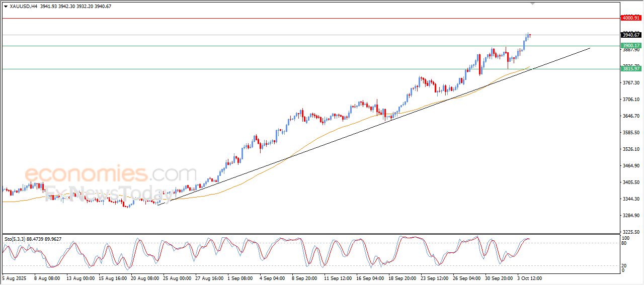Click the gray chart shift marker triangle

533,4
